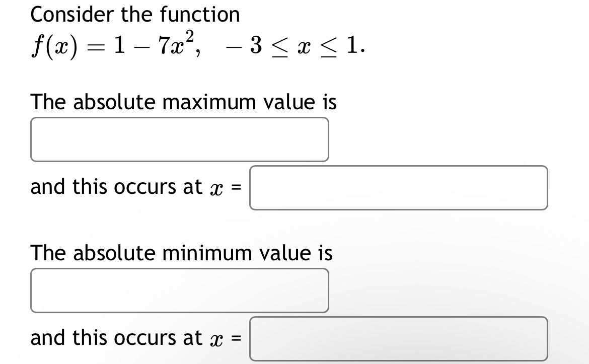Click the wide answer box beside the maximum label
Screen dimensions: 589x364
coord(398,188)
